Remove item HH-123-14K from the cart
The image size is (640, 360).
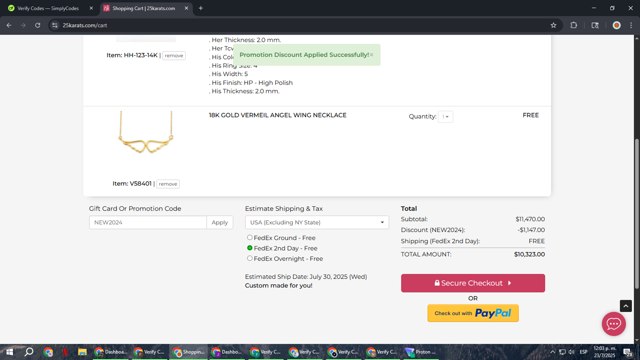pyautogui.click(x=174, y=56)
